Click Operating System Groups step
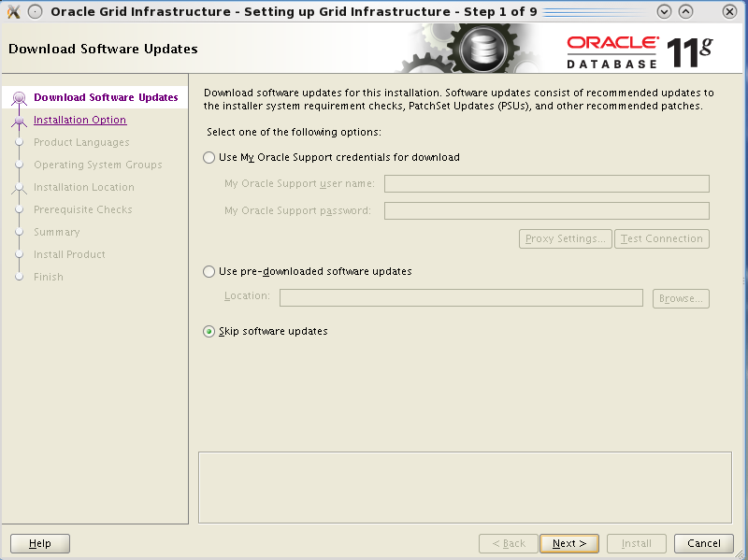This screenshot has width=748, height=560. pyautogui.click(x=98, y=165)
